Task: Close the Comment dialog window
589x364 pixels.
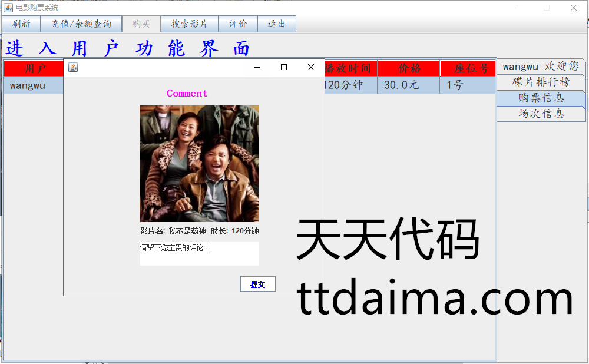Action: pos(311,68)
